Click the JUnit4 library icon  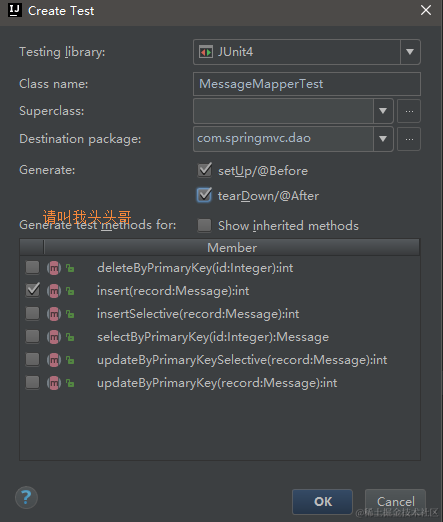(206, 52)
